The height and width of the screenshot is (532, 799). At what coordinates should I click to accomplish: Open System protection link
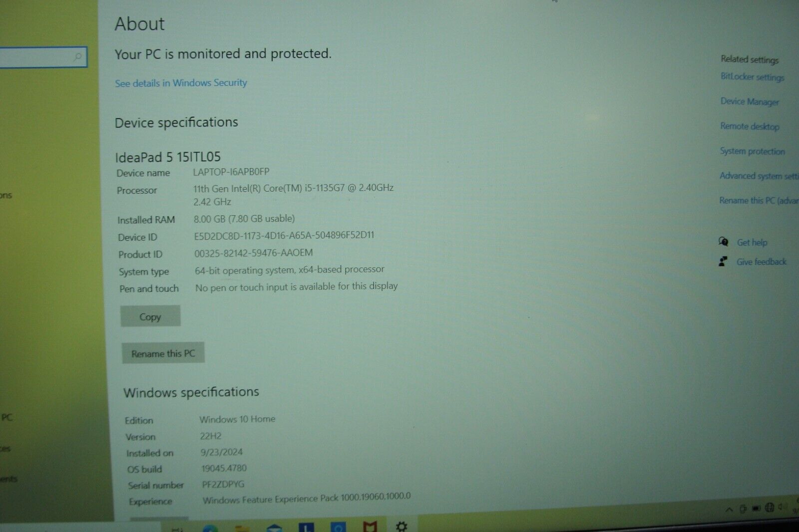752,151
